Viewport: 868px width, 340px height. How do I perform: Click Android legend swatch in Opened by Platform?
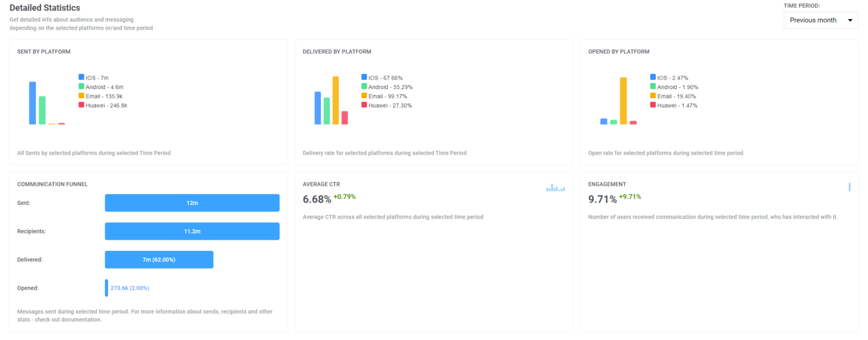point(653,87)
